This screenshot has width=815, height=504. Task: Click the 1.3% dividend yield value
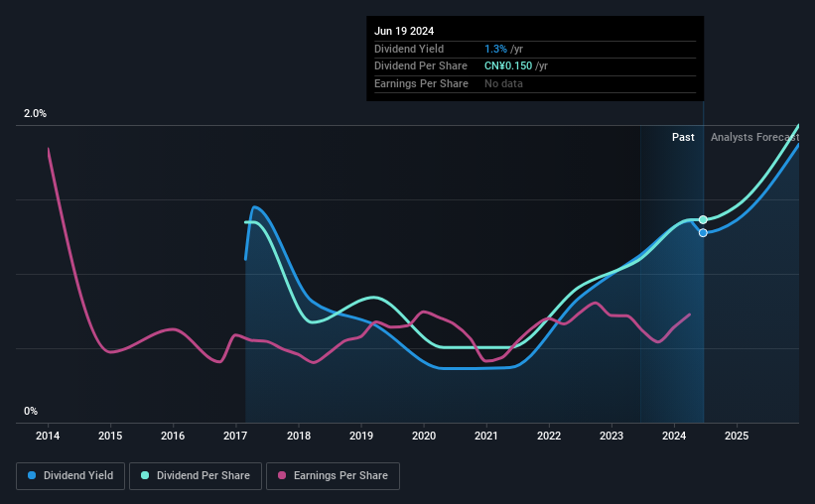tap(495, 49)
